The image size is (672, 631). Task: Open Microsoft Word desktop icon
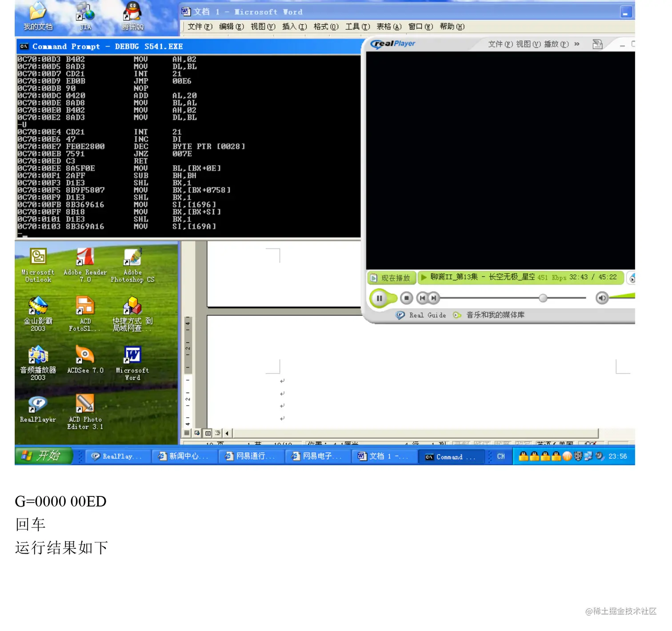(132, 363)
